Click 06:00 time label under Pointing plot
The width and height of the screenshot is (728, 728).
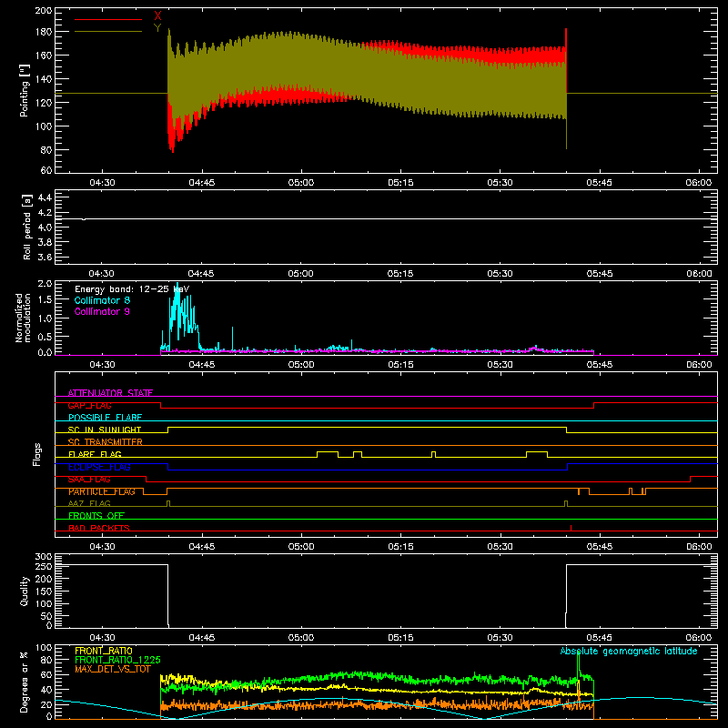[x=699, y=183]
